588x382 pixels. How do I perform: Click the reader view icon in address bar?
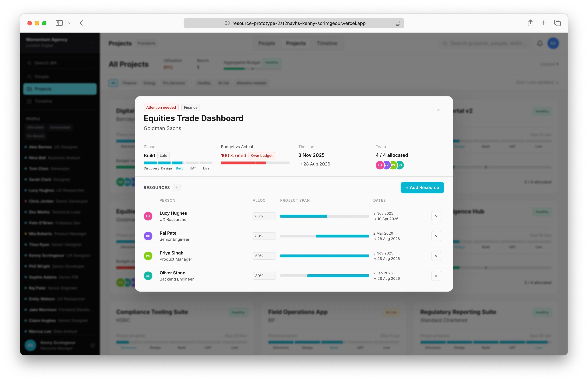[398, 23]
